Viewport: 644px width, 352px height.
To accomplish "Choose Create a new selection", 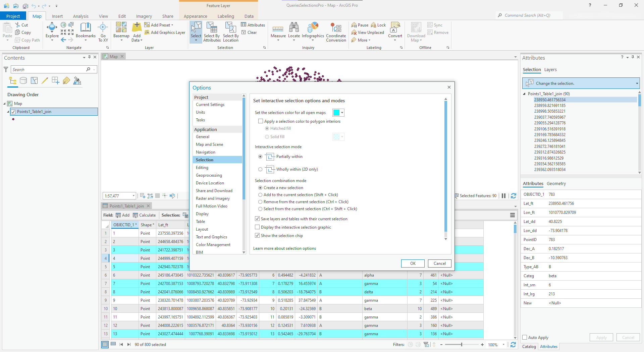I will pos(260,188).
